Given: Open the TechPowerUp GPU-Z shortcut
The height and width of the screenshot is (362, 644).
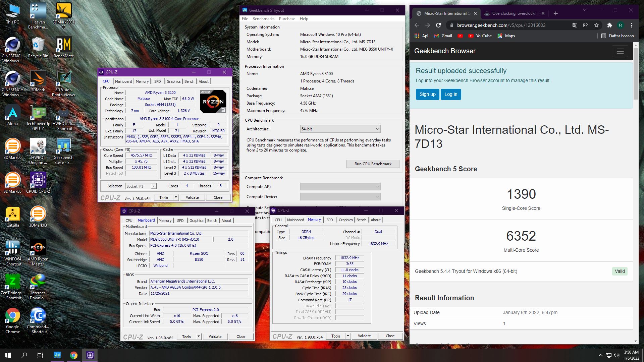Looking at the screenshot, I should point(38,117).
